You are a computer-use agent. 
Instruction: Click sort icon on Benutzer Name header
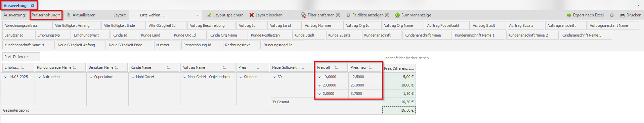click(x=117, y=68)
